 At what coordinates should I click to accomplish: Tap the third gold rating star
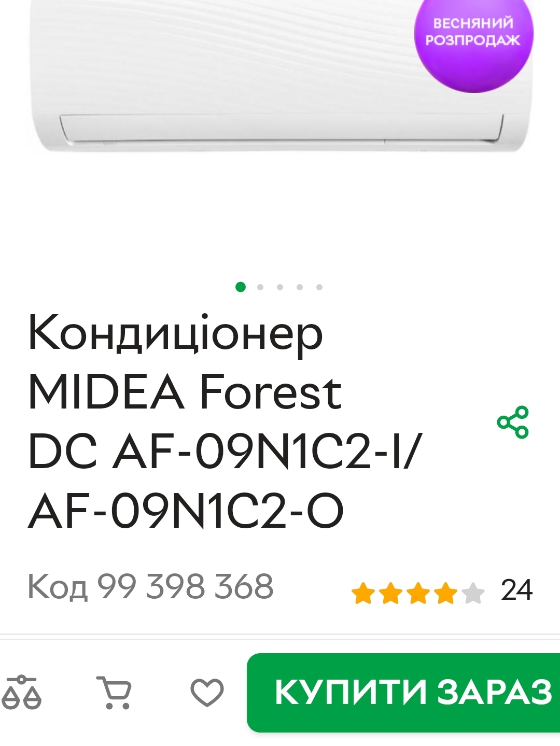[x=418, y=593]
